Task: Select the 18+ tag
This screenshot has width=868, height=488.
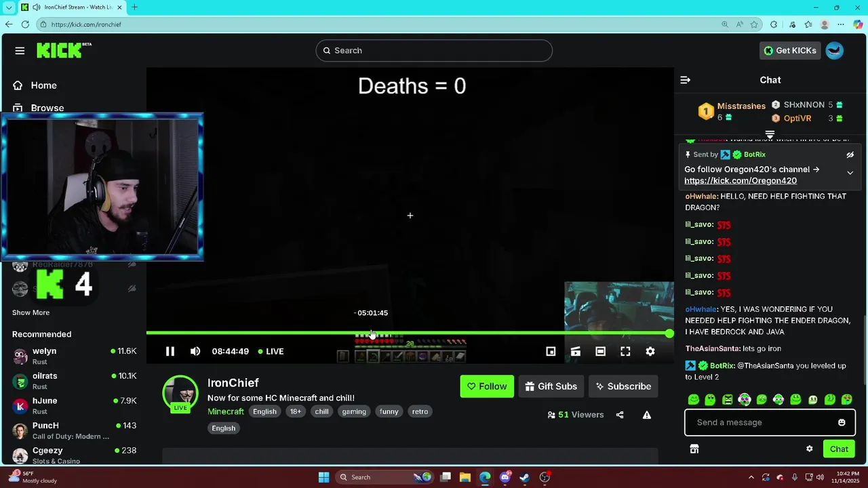Action: [x=296, y=411]
